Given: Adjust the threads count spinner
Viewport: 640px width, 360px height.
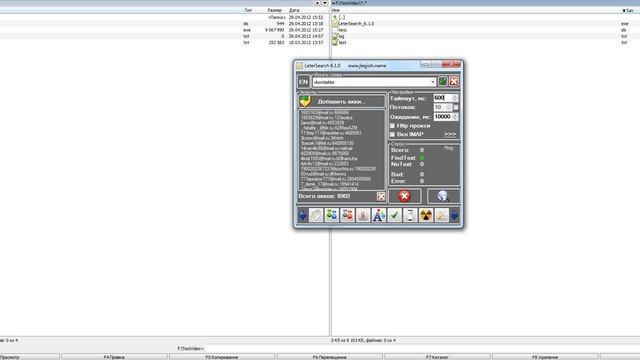Looking at the screenshot, I should point(449,107).
